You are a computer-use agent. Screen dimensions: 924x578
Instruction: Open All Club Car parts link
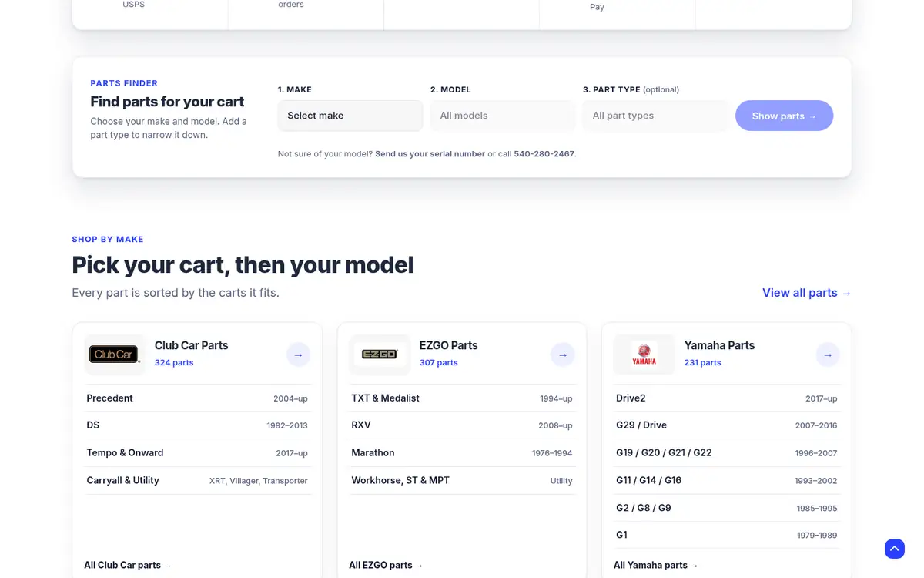[x=128, y=565]
